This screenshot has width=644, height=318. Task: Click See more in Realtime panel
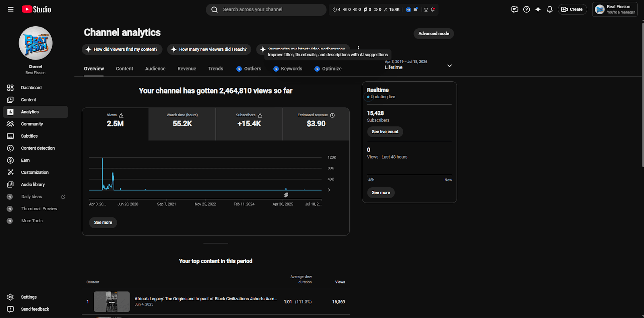381,192
